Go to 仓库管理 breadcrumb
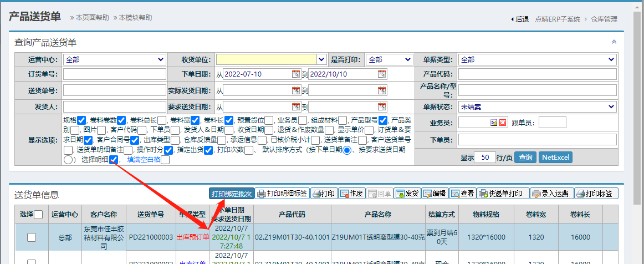 [604, 19]
